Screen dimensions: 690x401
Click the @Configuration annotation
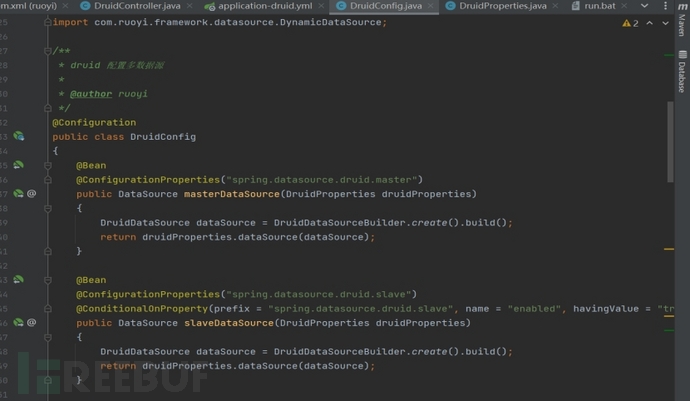pos(94,122)
